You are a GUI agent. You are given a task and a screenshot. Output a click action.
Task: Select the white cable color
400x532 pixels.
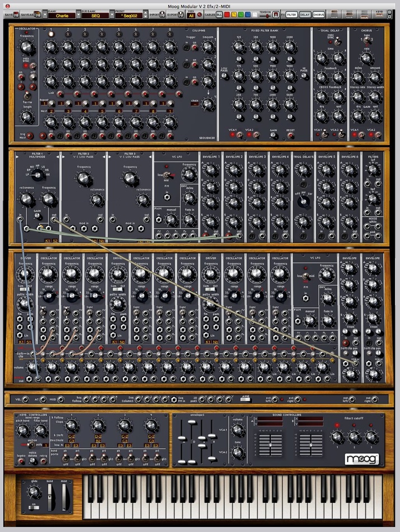[255, 15]
